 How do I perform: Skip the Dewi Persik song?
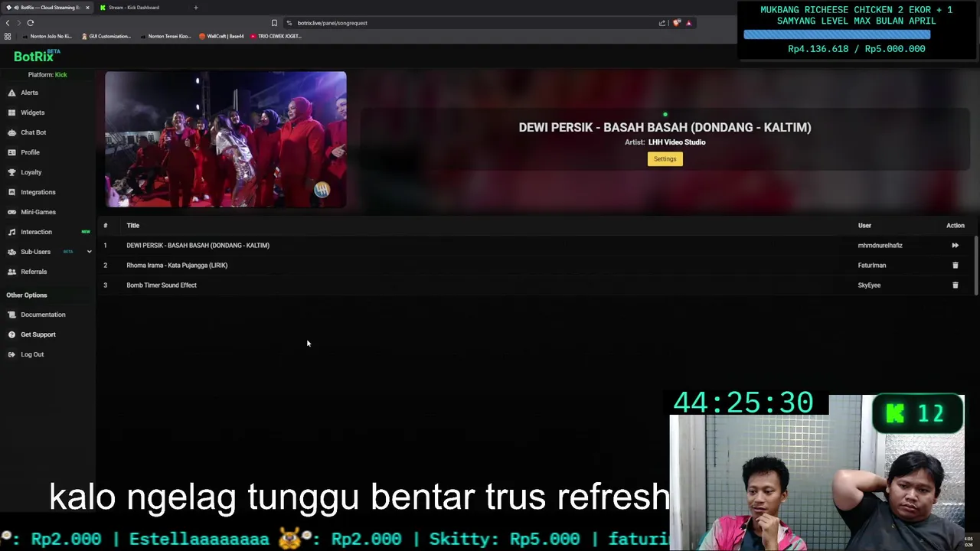click(955, 246)
